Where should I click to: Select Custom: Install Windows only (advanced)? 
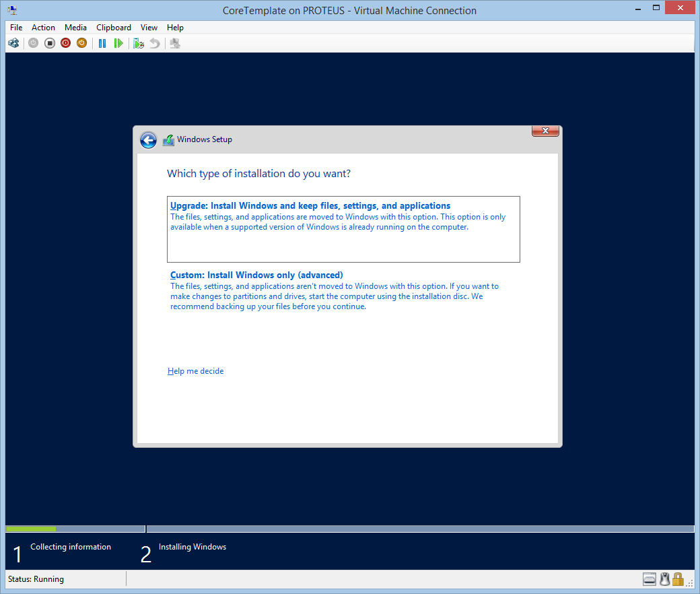pos(256,275)
